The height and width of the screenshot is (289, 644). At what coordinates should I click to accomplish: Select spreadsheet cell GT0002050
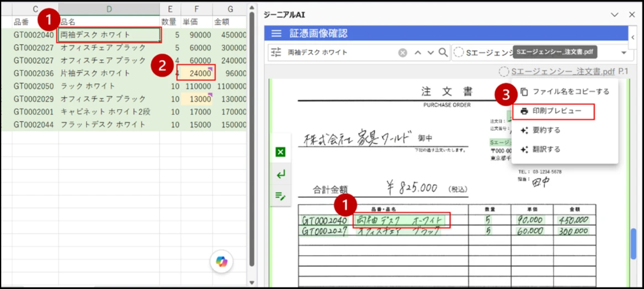[x=35, y=86]
